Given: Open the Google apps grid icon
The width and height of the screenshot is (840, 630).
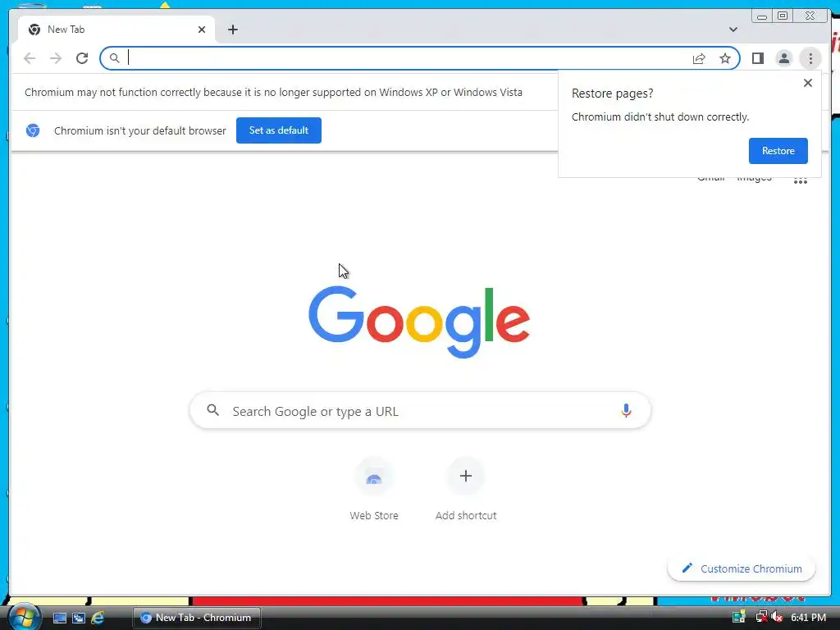Looking at the screenshot, I should pos(801,180).
